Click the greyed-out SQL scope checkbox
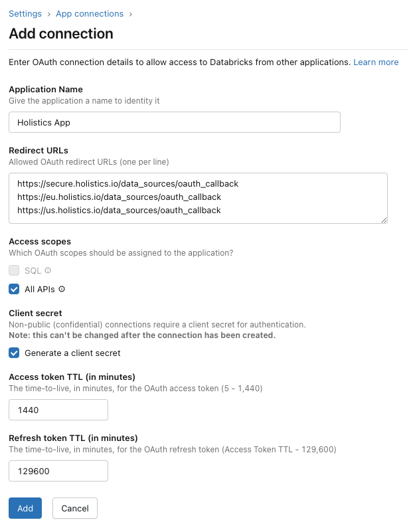409x532 pixels. pyautogui.click(x=14, y=270)
